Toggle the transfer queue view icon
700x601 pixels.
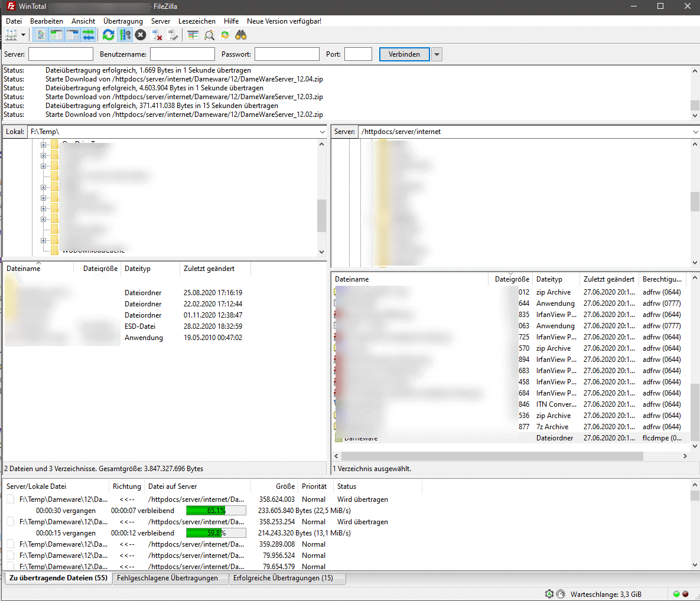click(x=88, y=35)
